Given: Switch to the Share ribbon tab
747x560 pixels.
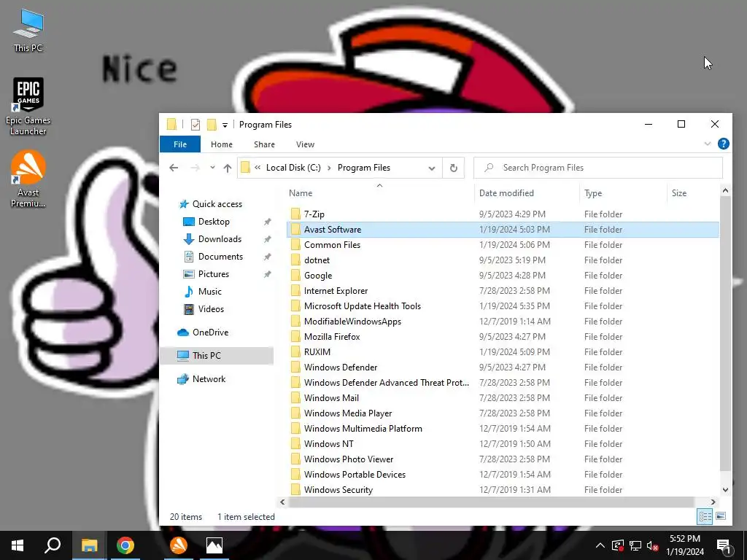Looking at the screenshot, I should click(264, 144).
